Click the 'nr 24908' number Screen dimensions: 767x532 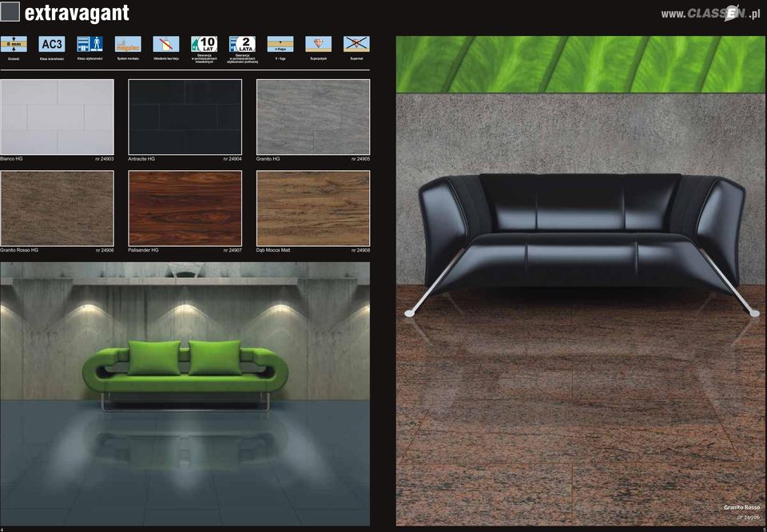coord(361,250)
